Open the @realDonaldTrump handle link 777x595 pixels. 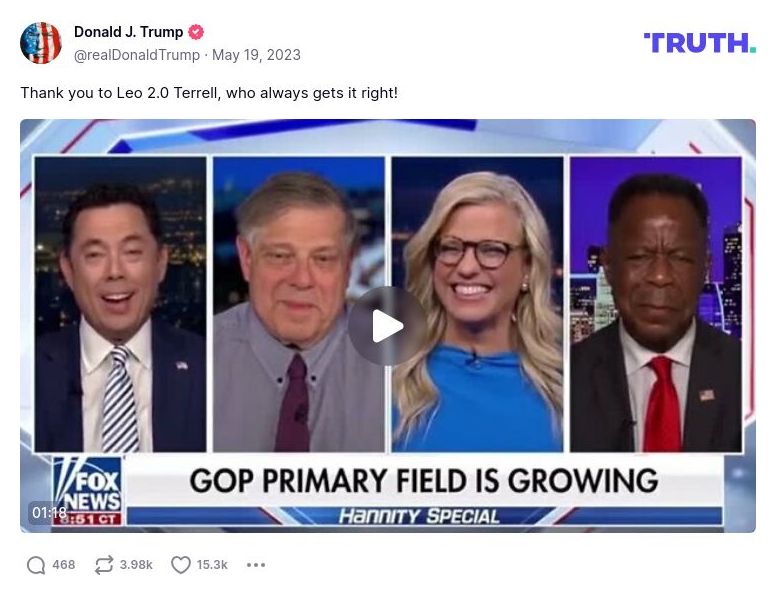137,55
